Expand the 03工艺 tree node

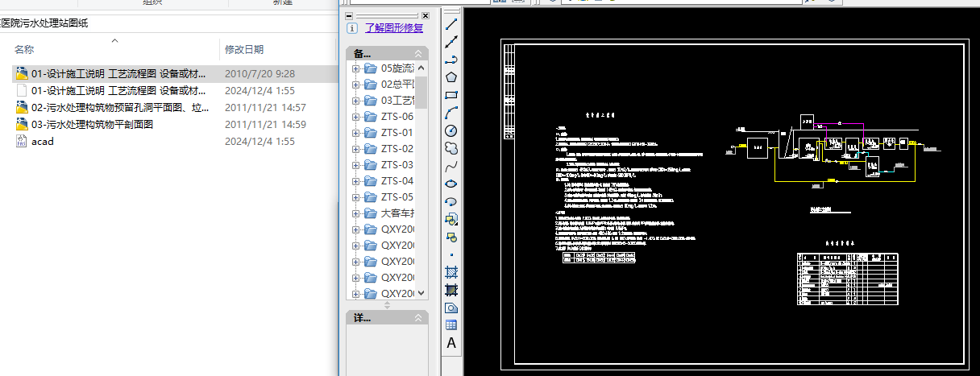tap(355, 101)
